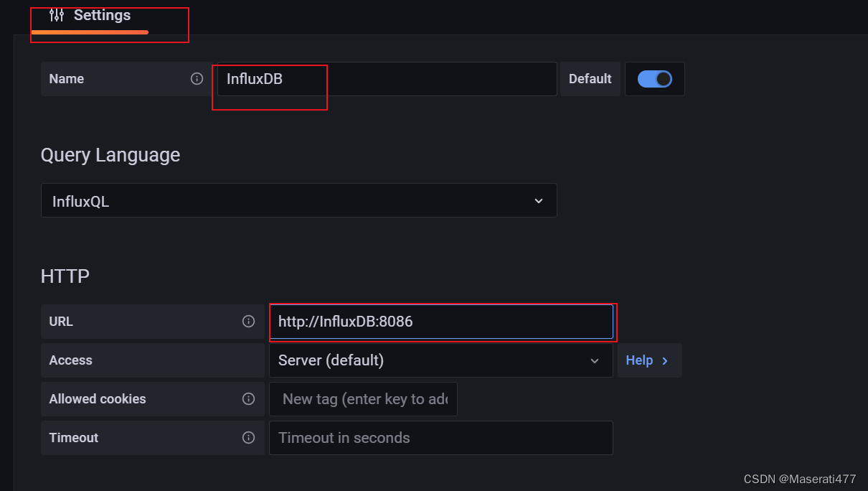This screenshot has height=491, width=868.
Task: Click the Default label beside the switch
Action: click(590, 79)
